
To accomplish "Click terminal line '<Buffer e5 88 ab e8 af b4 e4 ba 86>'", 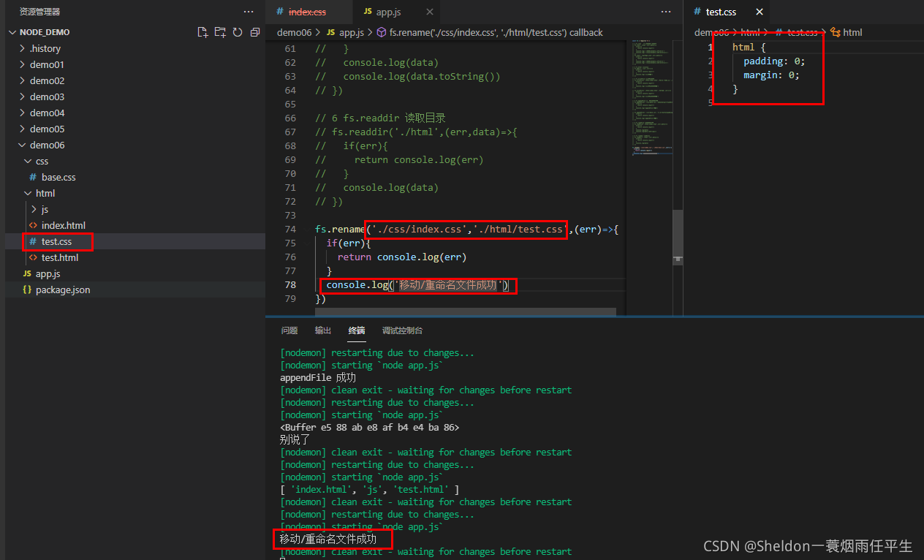I will point(369,428).
